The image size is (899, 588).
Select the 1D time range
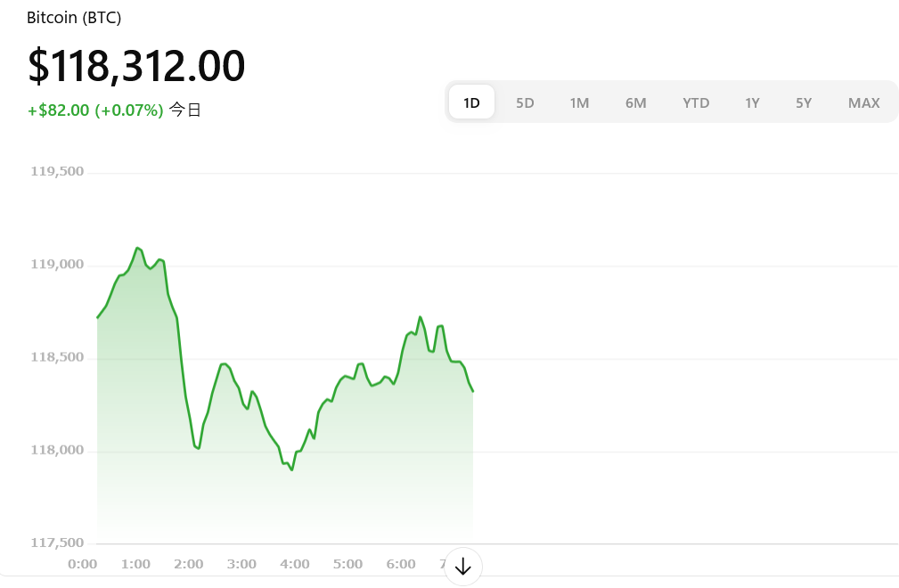click(x=471, y=102)
